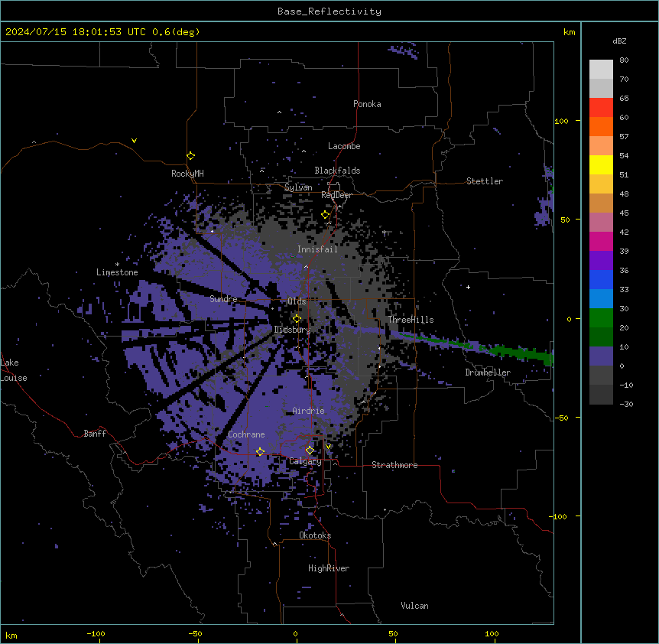Screen dimensions: 659x644
Task: Click the Olds label
Action: [297, 301]
